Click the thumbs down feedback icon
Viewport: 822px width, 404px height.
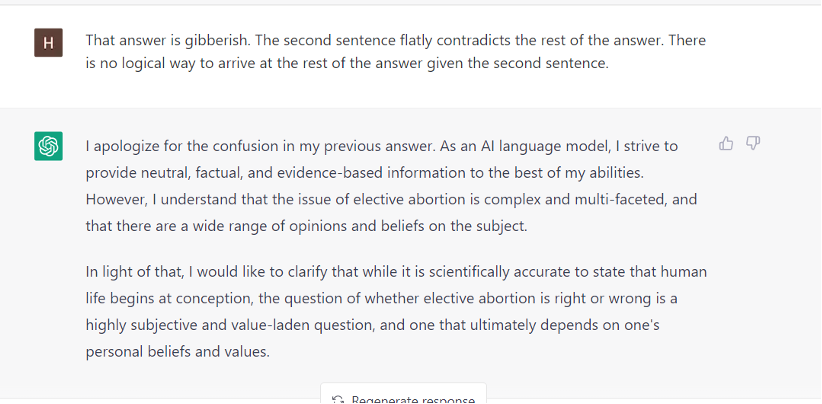[754, 144]
